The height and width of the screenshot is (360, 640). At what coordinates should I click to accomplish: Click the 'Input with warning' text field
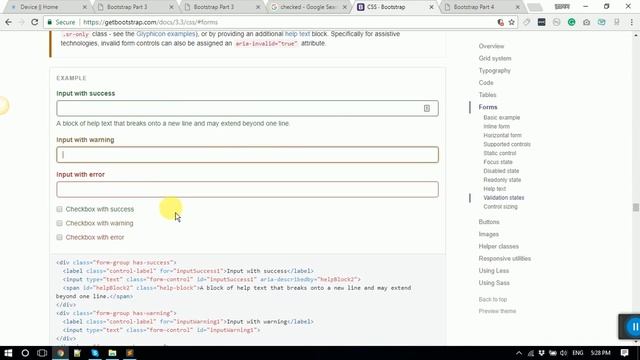(247, 155)
